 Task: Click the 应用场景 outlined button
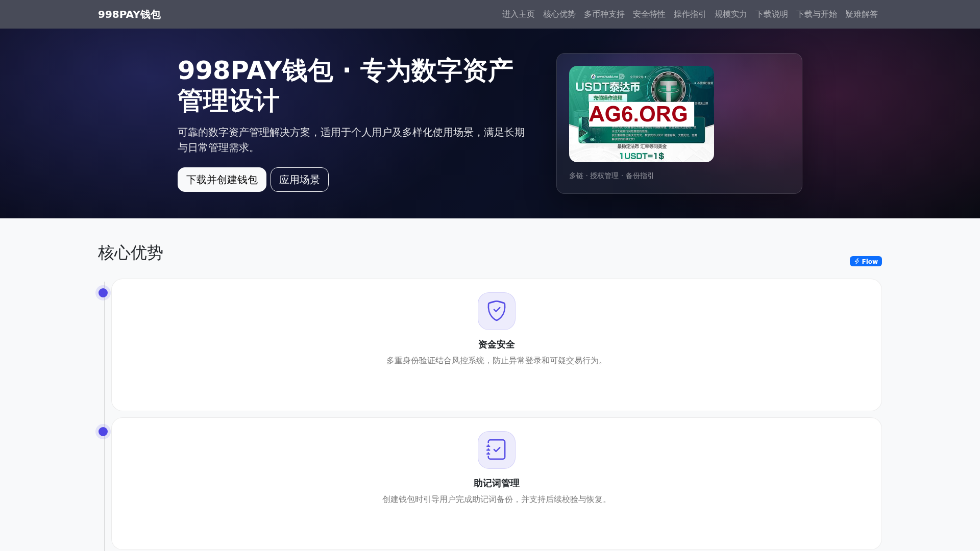point(300,180)
